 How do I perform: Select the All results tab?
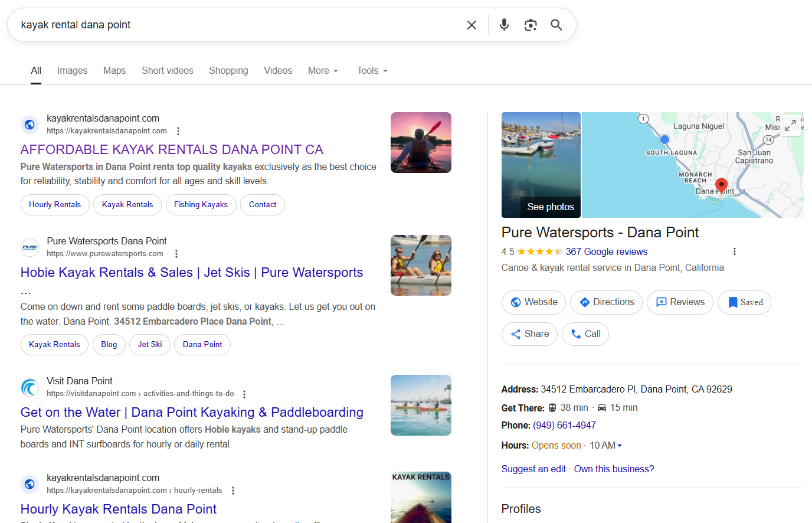(x=36, y=71)
